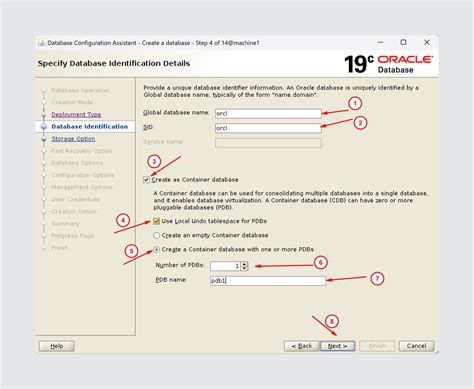Click Summary step in sidebar
Screen dimensions: 474x389
pyautogui.click(x=65, y=224)
